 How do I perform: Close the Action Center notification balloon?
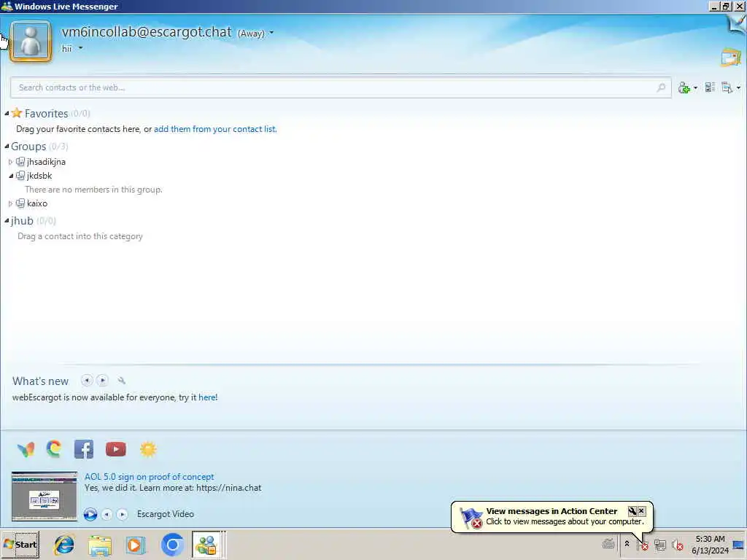click(x=641, y=510)
